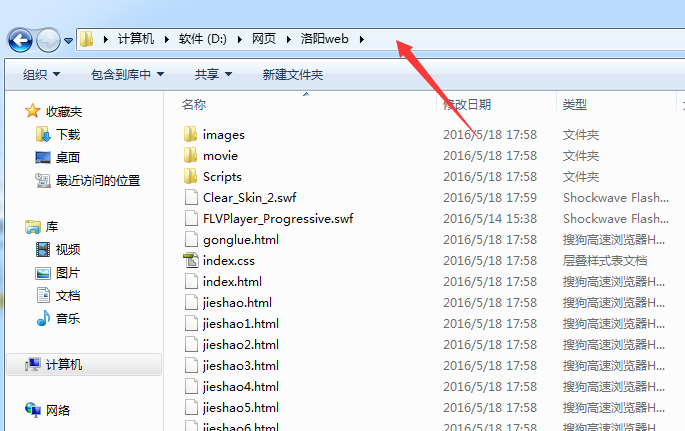The width and height of the screenshot is (685, 431).
Task: Open the 组织 dropdown menu
Action: click(41, 75)
